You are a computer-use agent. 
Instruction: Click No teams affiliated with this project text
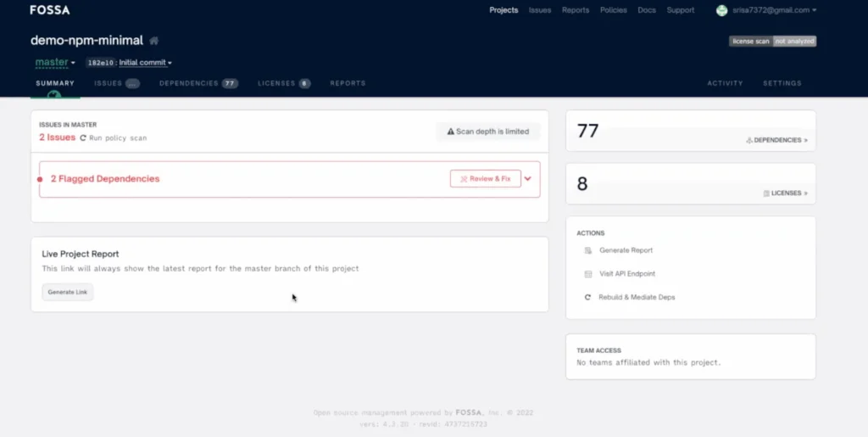[648, 363]
